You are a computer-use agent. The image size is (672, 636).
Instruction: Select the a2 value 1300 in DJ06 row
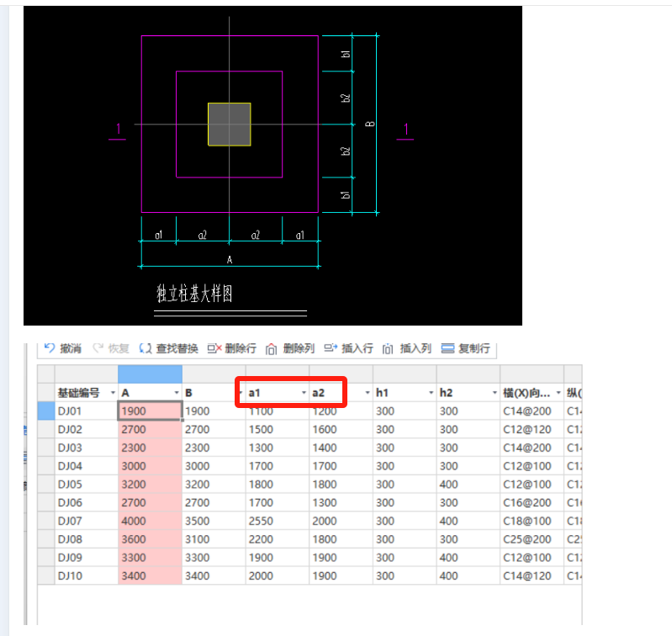341,503
